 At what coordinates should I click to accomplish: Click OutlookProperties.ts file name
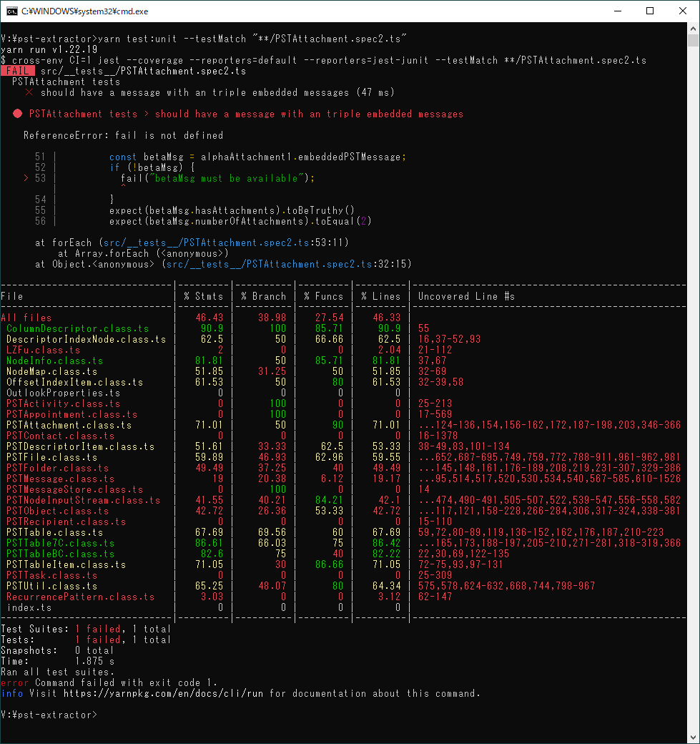[63, 393]
